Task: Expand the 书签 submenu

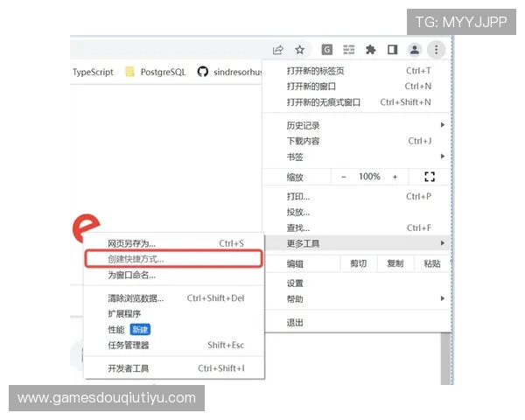Action: pyautogui.click(x=358, y=157)
